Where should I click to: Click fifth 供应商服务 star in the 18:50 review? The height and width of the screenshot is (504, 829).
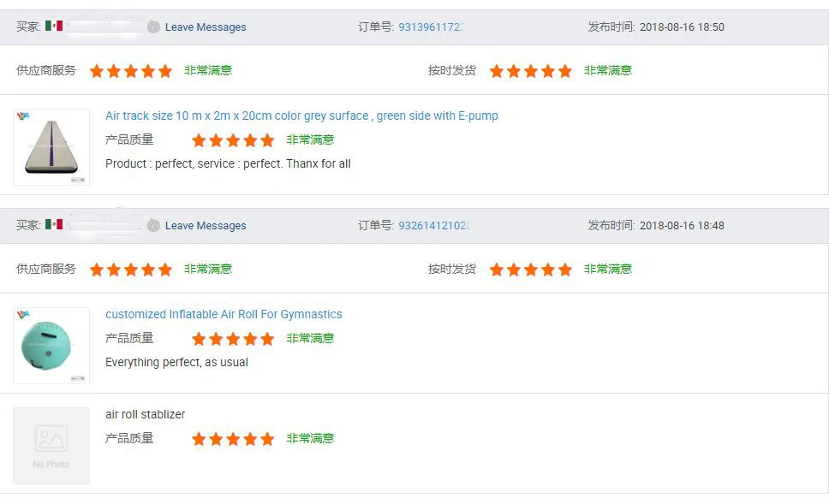[x=165, y=71]
